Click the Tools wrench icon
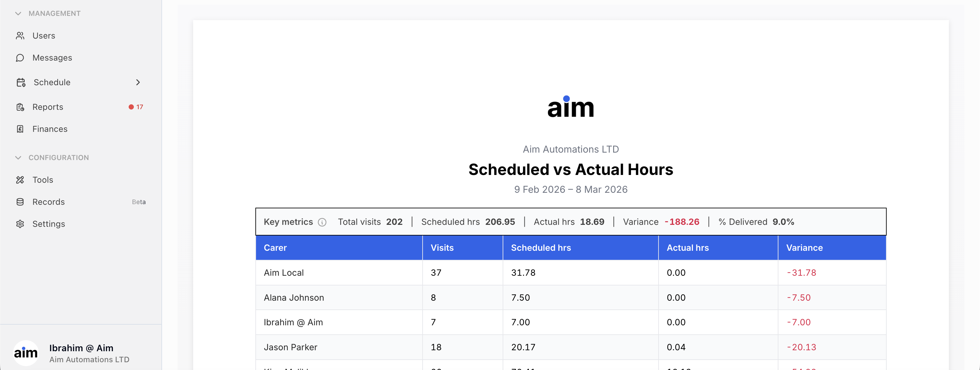 click(20, 180)
